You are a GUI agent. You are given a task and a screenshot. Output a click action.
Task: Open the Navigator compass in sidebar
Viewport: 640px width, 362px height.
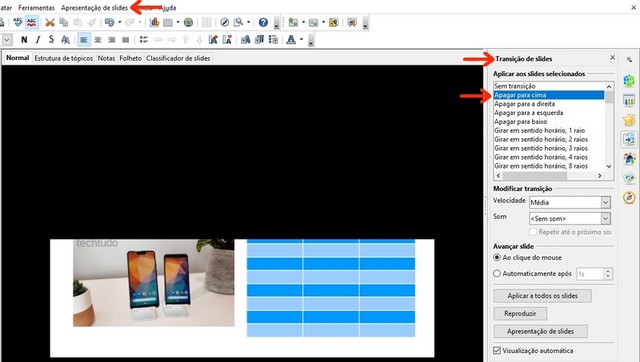pyautogui.click(x=629, y=198)
